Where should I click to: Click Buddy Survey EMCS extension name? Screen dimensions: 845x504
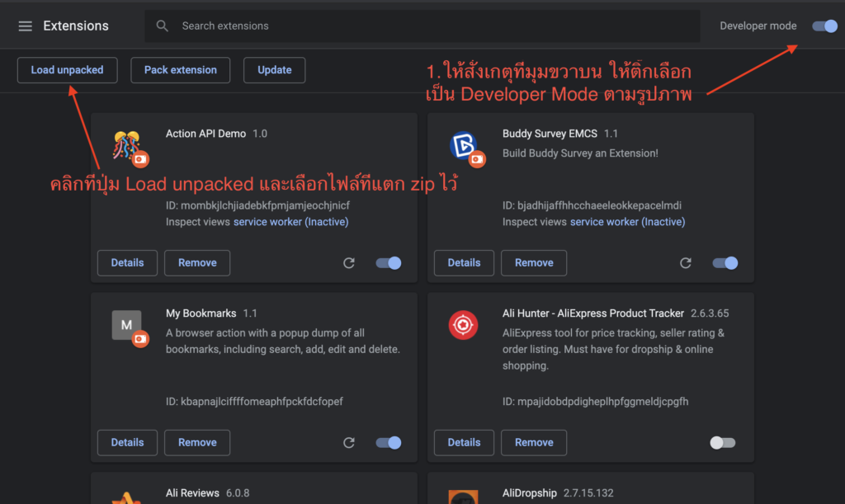[550, 134]
